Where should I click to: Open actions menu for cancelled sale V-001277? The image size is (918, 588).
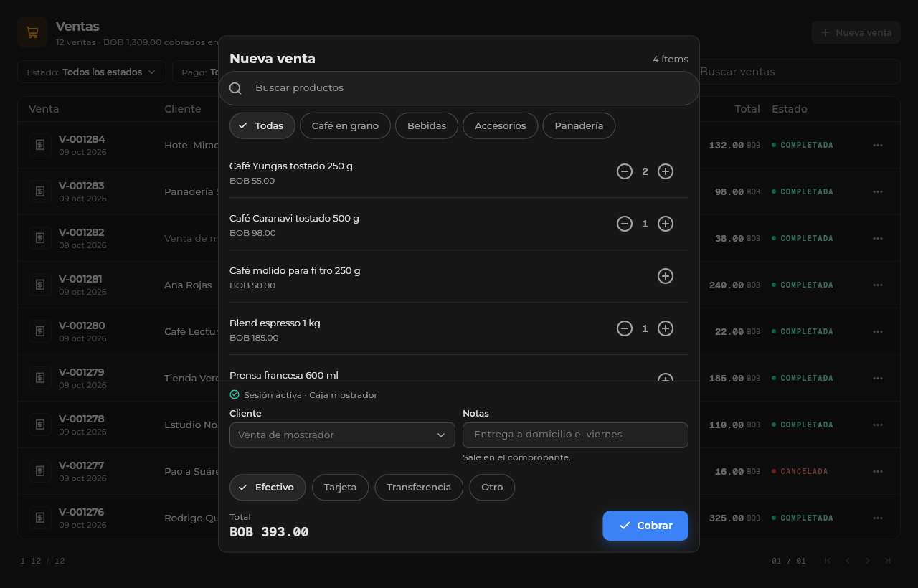[878, 471]
